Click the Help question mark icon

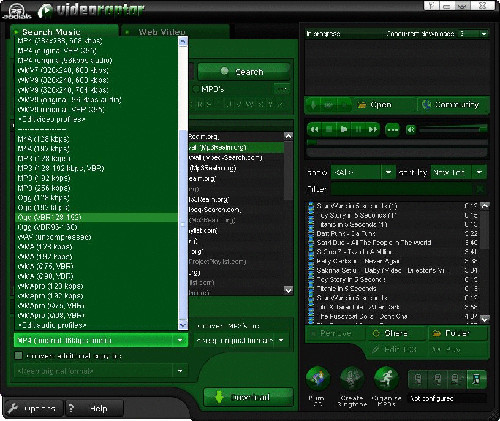[x=71, y=408]
